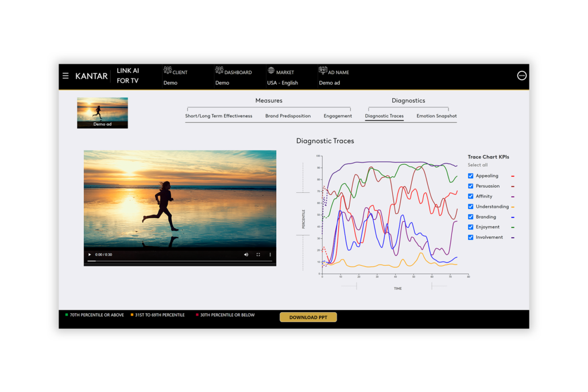Open the circled three-dot options icon

pos(521,76)
